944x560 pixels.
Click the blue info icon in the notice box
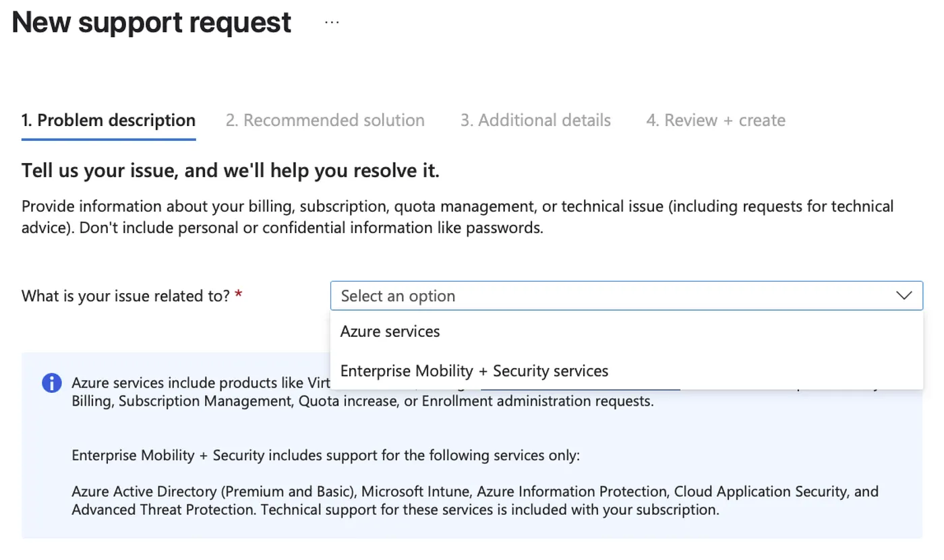pos(52,383)
